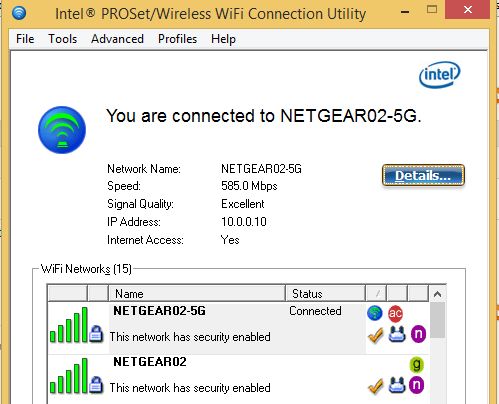Open the Advanced menu
499x404 pixels.
(117, 39)
